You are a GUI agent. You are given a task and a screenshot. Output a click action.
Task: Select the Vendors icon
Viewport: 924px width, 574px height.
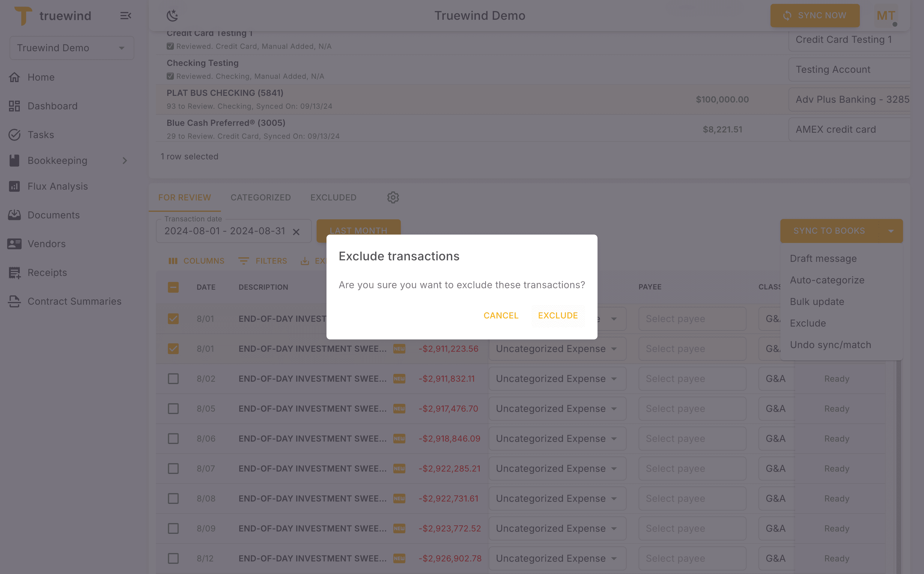[14, 244]
